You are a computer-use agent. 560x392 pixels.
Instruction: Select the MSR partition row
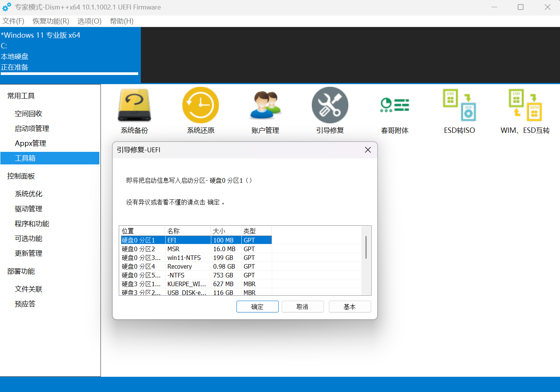coord(196,249)
